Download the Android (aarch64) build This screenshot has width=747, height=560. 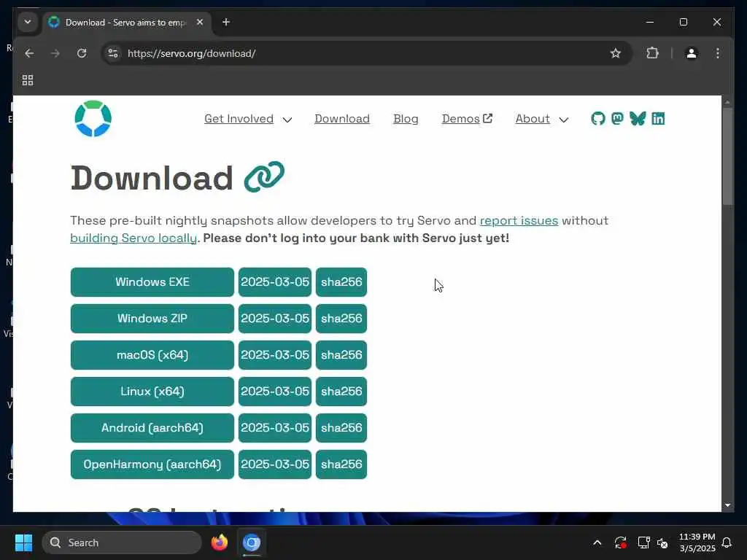point(152,428)
